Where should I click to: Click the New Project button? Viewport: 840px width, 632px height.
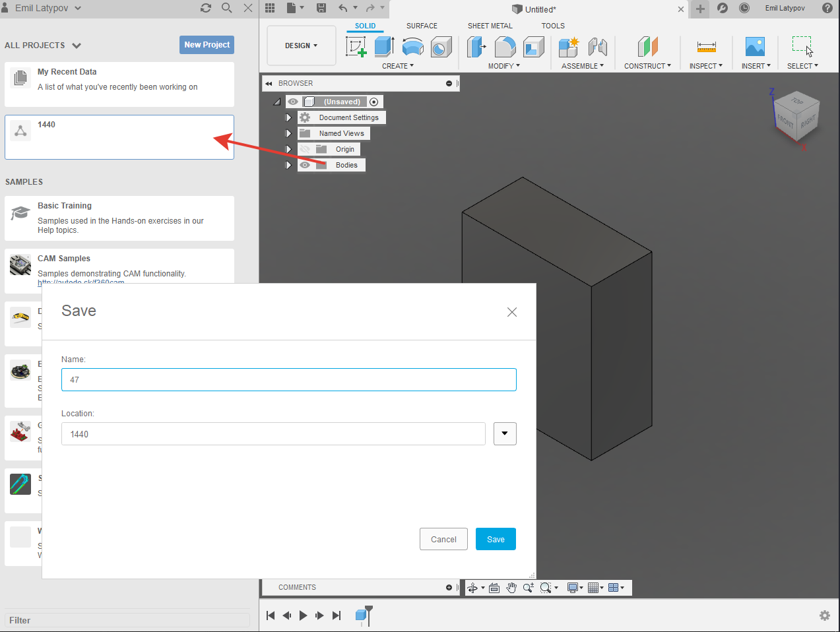click(x=207, y=45)
